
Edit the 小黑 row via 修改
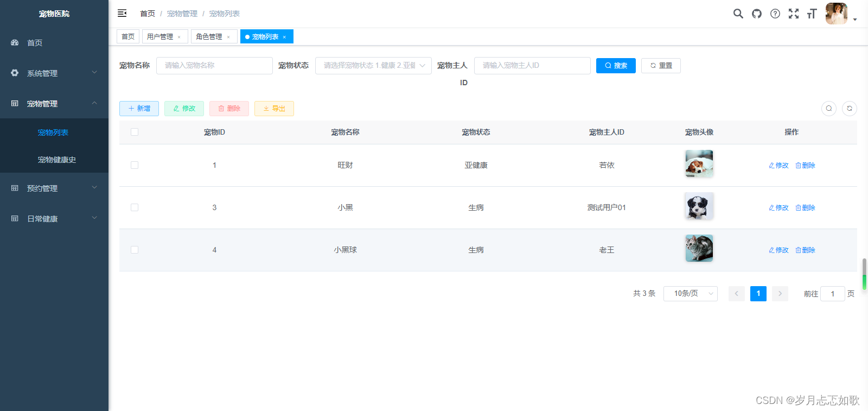(x=778, y=208)
